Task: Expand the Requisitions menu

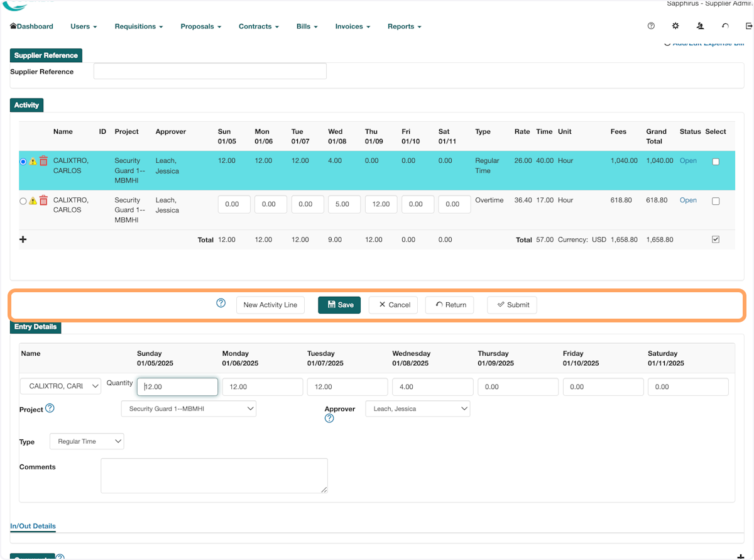Action: 139,26
